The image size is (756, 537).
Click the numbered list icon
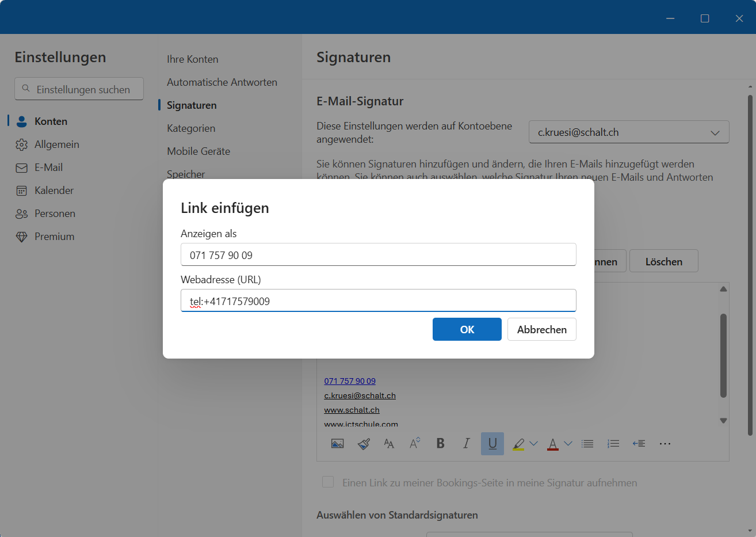[x=613, y=444]
